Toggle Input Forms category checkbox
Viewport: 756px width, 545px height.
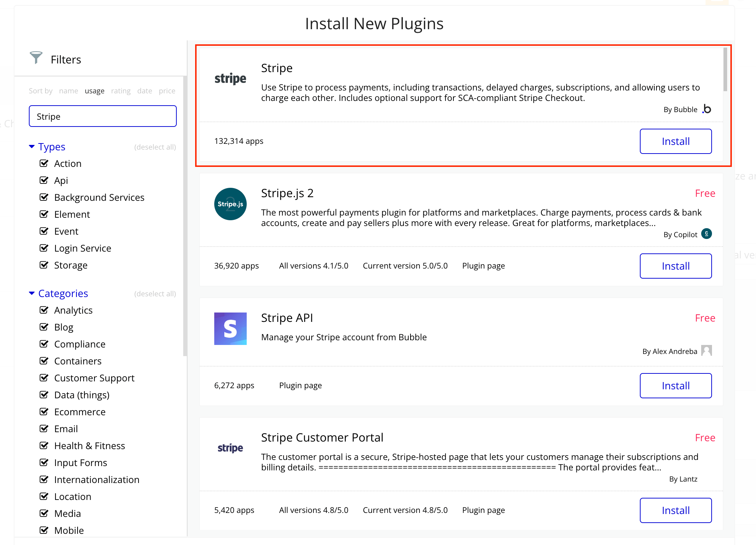point(44,462)
